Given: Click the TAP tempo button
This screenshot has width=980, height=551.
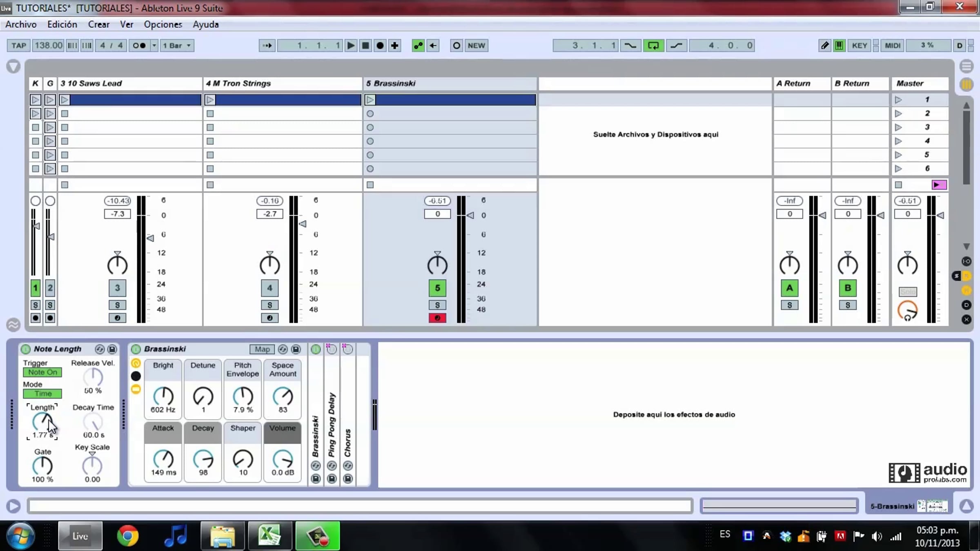Looking at the screenshot, I should 18,45.
